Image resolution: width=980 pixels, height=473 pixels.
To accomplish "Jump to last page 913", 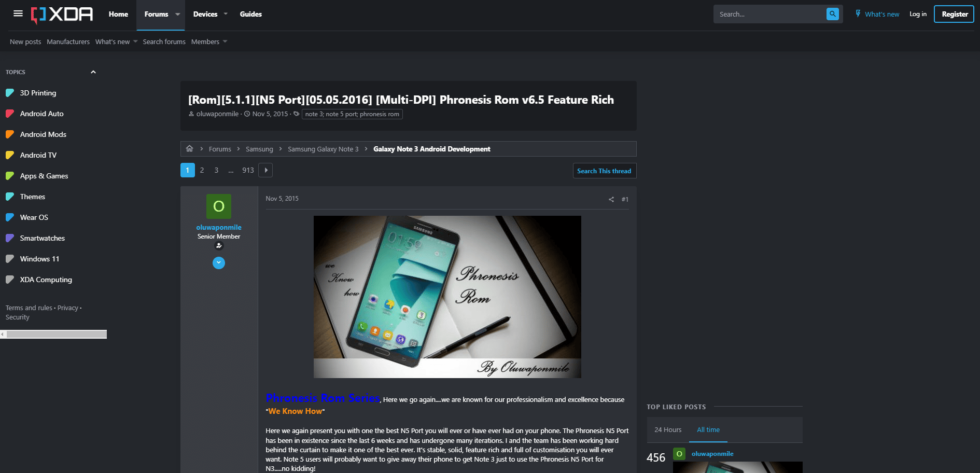I will (248, 170).
